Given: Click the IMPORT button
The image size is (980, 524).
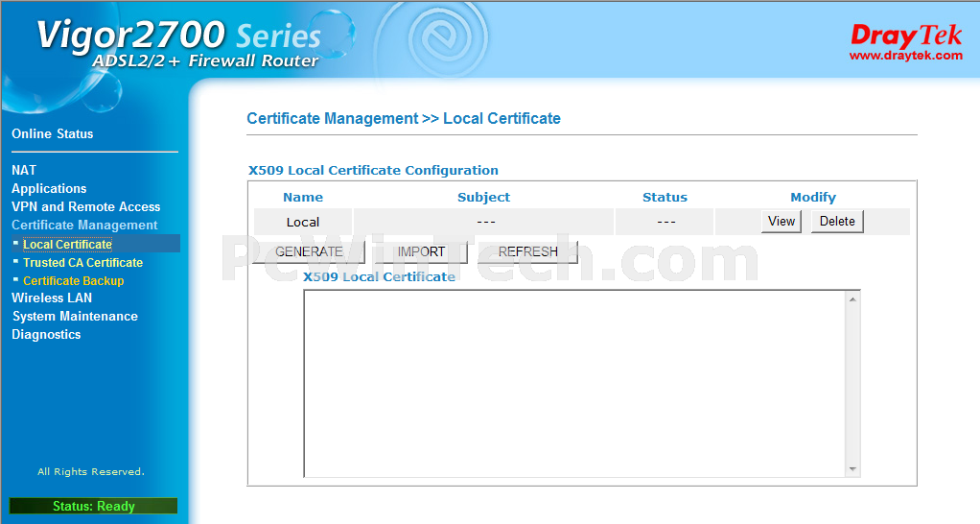Looking at the screenshot, I should point(422,251).
